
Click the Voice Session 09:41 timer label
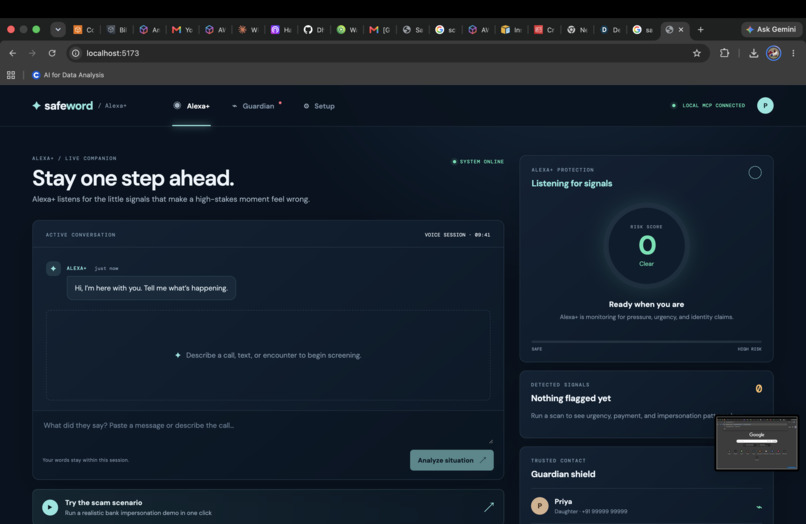[x=457, y=235]
